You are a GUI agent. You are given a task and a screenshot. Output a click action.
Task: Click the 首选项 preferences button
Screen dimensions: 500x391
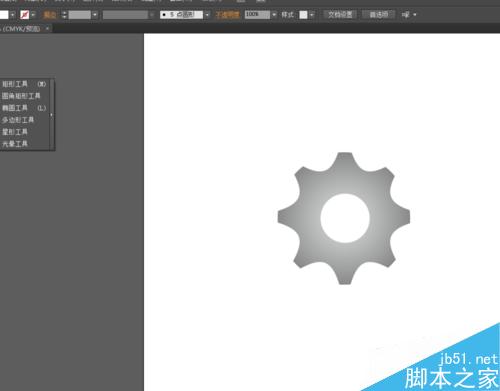pyautogui.click(x=379, y=14)
